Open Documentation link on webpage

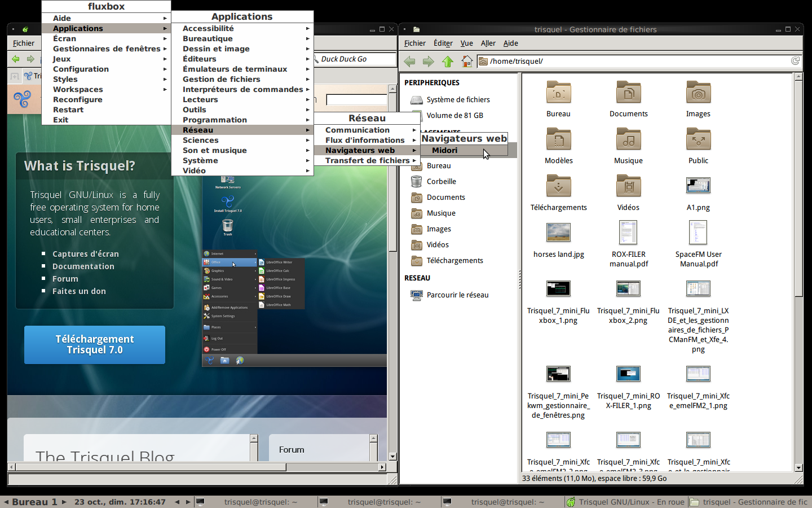[x=83, y=266]
